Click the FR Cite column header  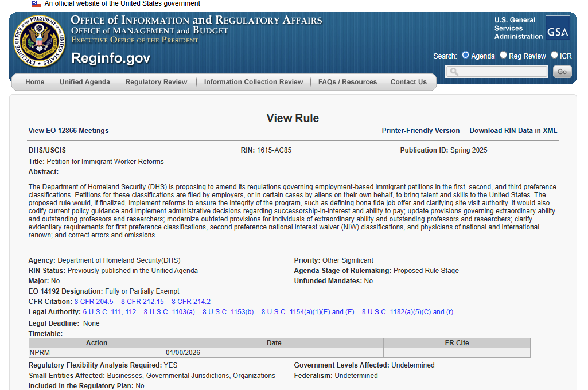coord(457,343)
